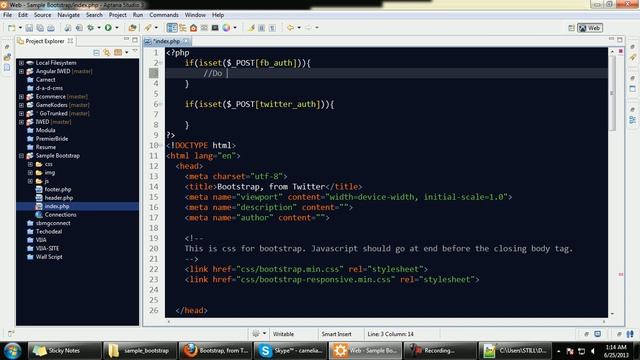Viewport: 640px width, 360px height.
Task: Expand the Angular IWED project node
Action: point(21,71)
